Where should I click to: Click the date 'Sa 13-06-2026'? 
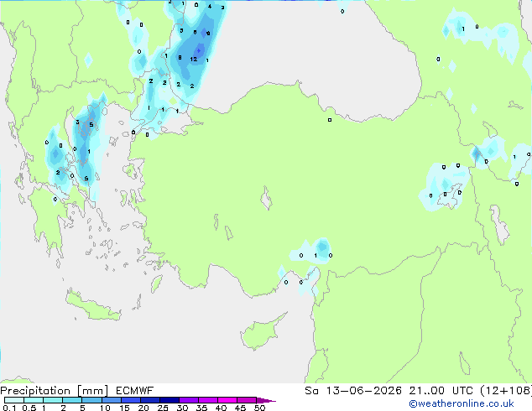click(x=353, y=391)
